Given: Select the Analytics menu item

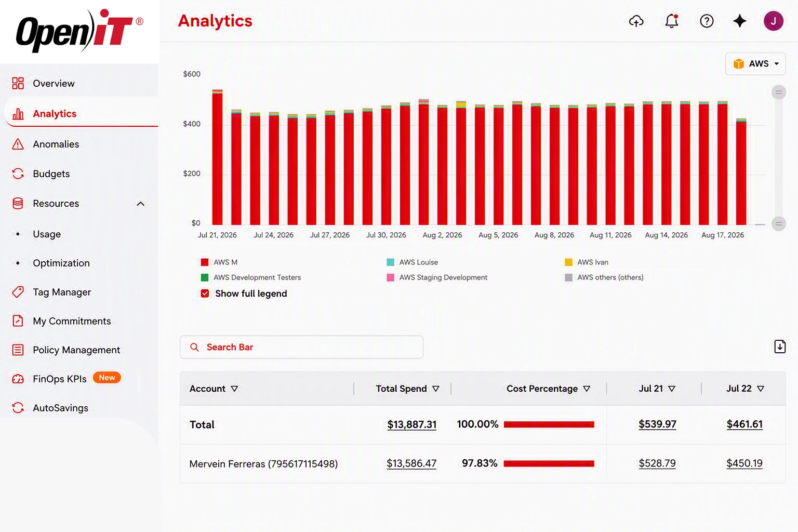Looking at the screenshot, I should click(x=81, y=114).
